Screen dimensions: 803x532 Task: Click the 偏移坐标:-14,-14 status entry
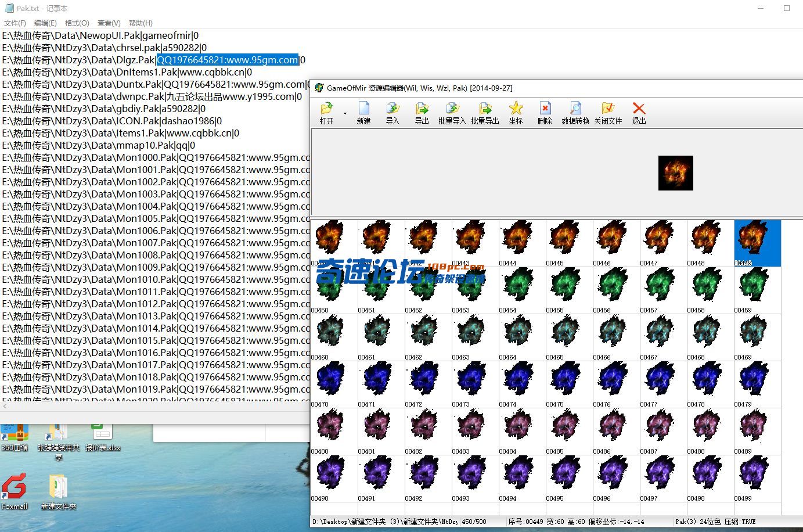(616, 522)
